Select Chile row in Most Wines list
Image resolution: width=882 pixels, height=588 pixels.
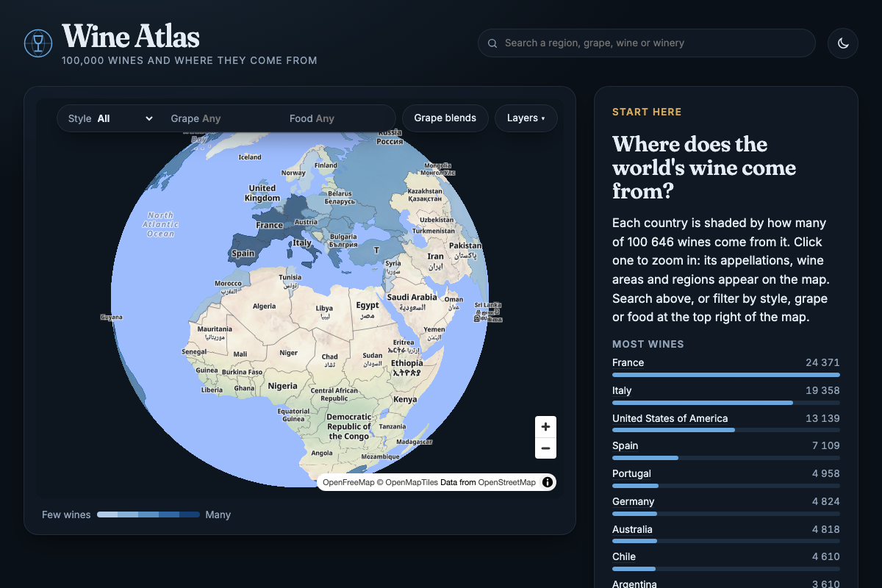click(726, 562)
